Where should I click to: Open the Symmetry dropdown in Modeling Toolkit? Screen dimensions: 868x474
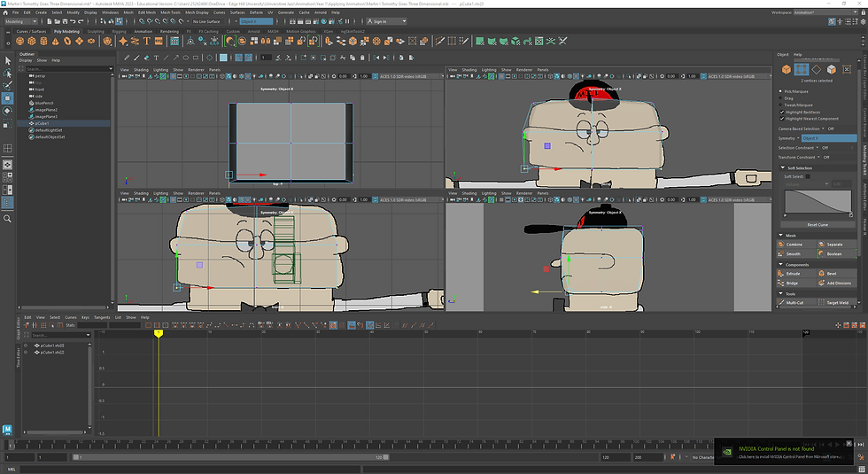(x=798, y=138)
